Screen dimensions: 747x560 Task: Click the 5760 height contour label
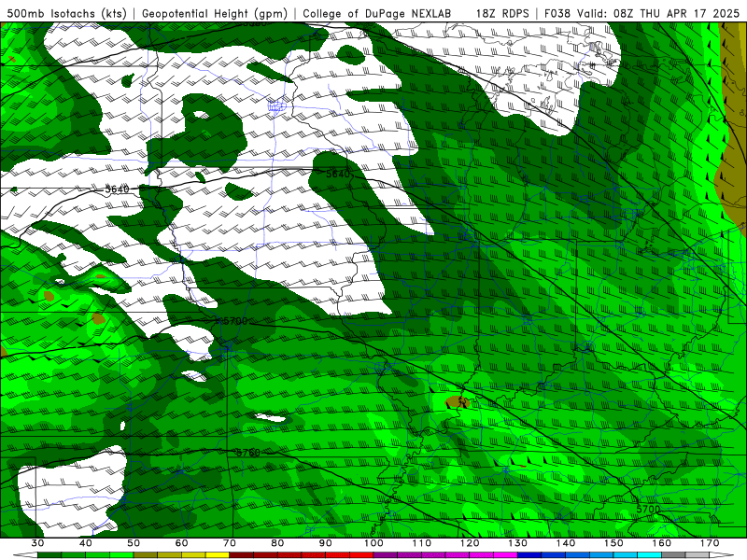pos(248,453)
